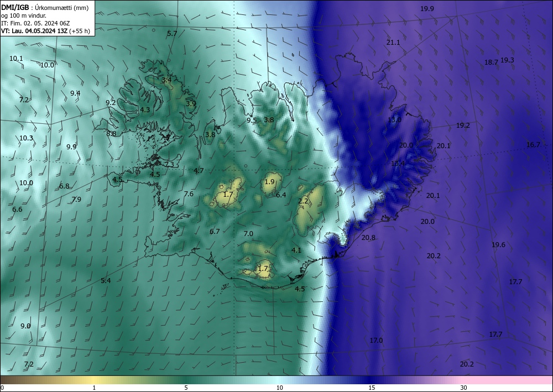The image size is (553, 392).
Task: Click the map value 6.8
Action: [x=64, y=186]
